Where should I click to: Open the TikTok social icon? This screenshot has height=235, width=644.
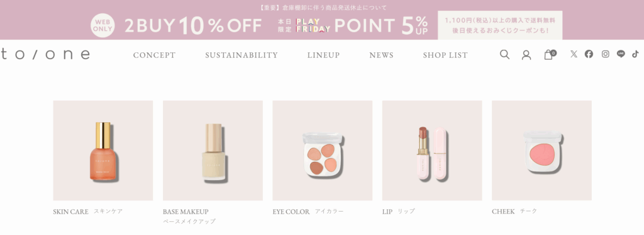635,54
